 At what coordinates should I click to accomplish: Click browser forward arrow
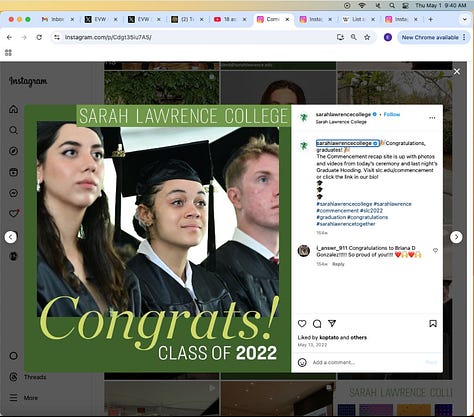(x=24, y=37)
